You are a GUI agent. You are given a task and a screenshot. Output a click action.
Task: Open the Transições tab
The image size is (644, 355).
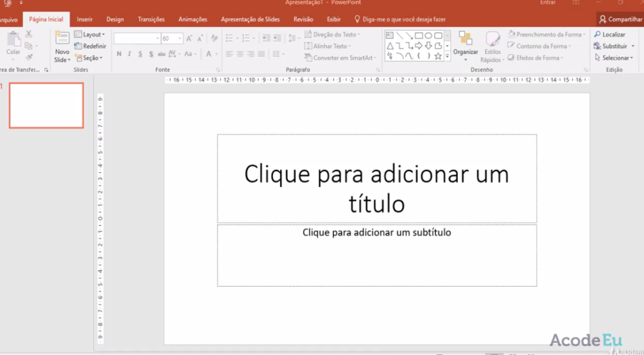point(151,19)
